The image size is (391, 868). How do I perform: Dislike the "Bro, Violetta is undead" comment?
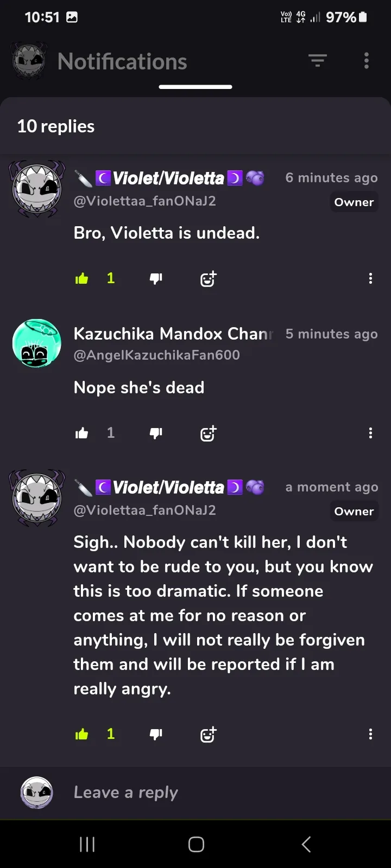[156, 279]
